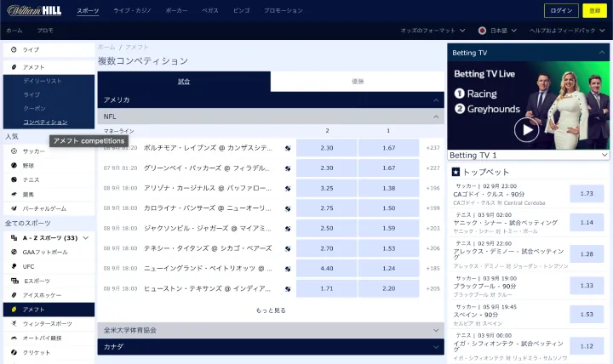
Task: Open ヘルプおよびフィードバック dropdown
Action: coord(567,31)
